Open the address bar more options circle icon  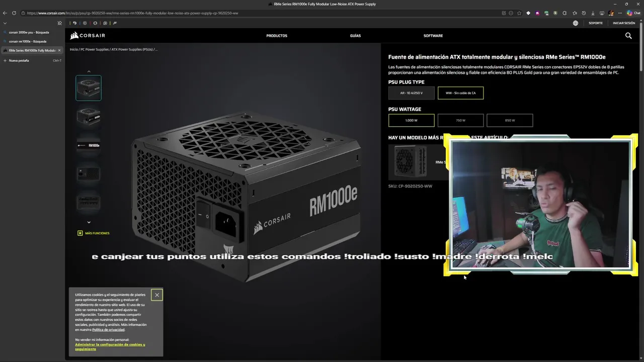(x=511, y=13)
